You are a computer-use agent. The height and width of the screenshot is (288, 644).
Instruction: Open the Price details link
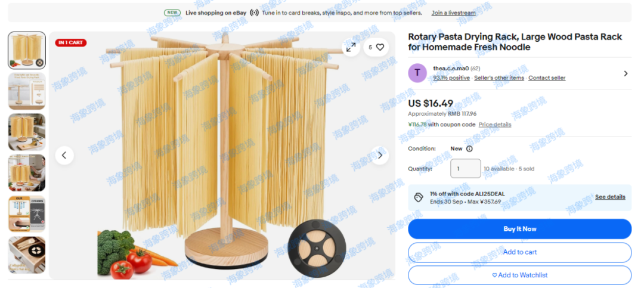coord(495,125)
